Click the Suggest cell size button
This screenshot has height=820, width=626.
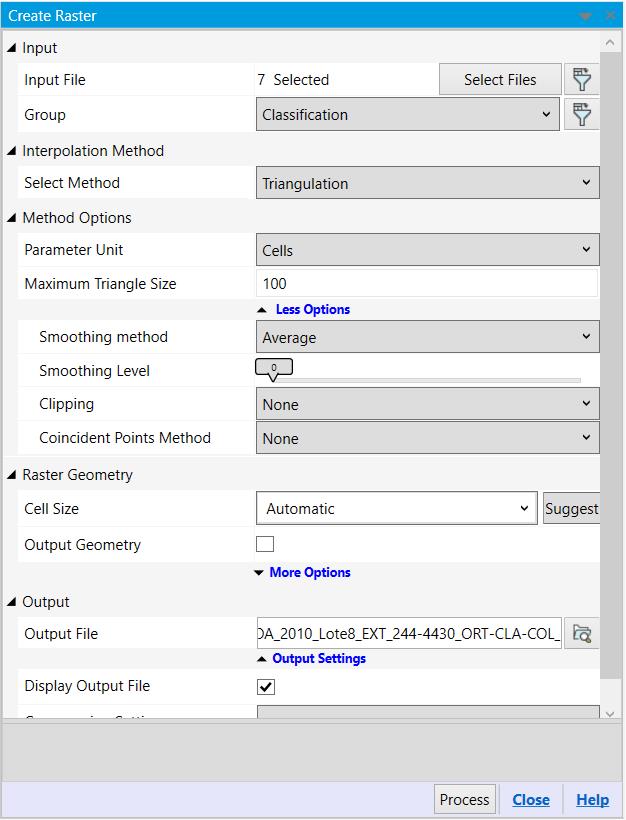point(571,509)
